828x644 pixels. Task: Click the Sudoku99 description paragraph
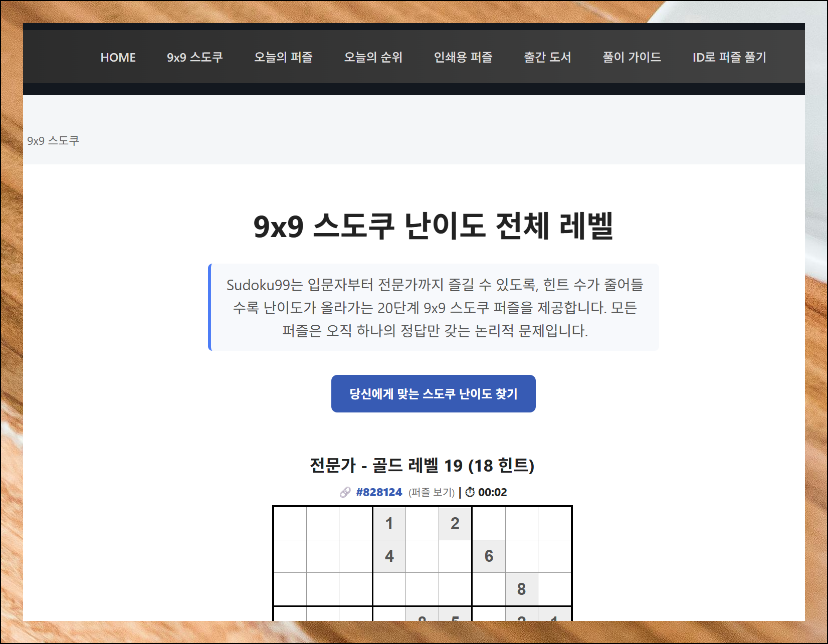tap(435, 308)
